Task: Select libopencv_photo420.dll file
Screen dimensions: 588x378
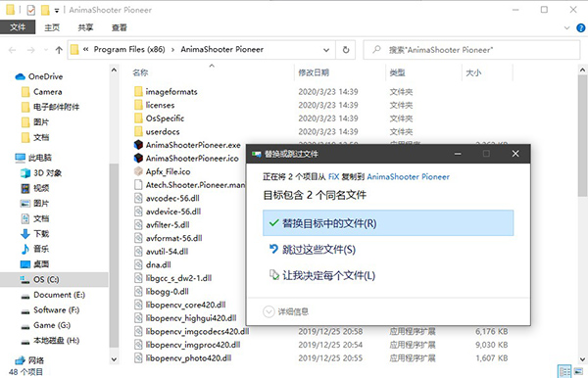Action: 182,358
